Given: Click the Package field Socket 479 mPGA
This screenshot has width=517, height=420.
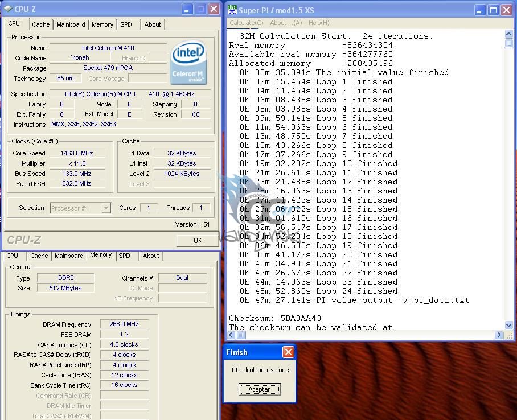Looking at the screenshot, I should pyautogui.click(x=108, y=68).
